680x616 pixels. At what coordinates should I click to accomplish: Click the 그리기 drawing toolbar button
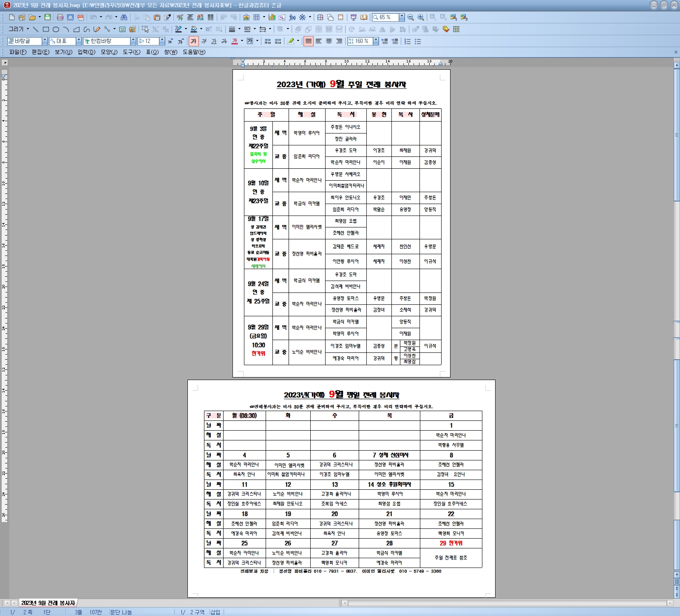pyautogui.click(x=17, y=29)
